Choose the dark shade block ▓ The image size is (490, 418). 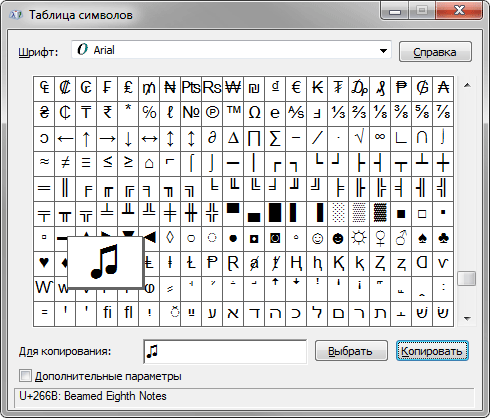tap(380, 214)
